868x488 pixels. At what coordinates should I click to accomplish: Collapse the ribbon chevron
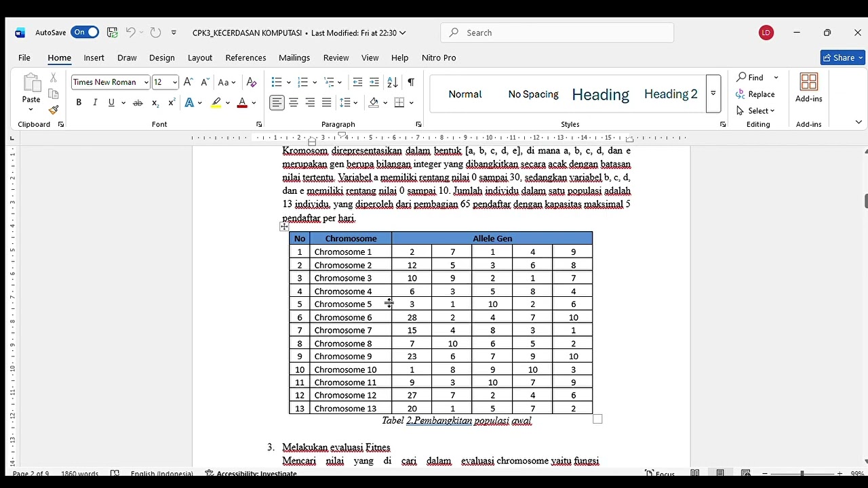[x=859, y=123]
